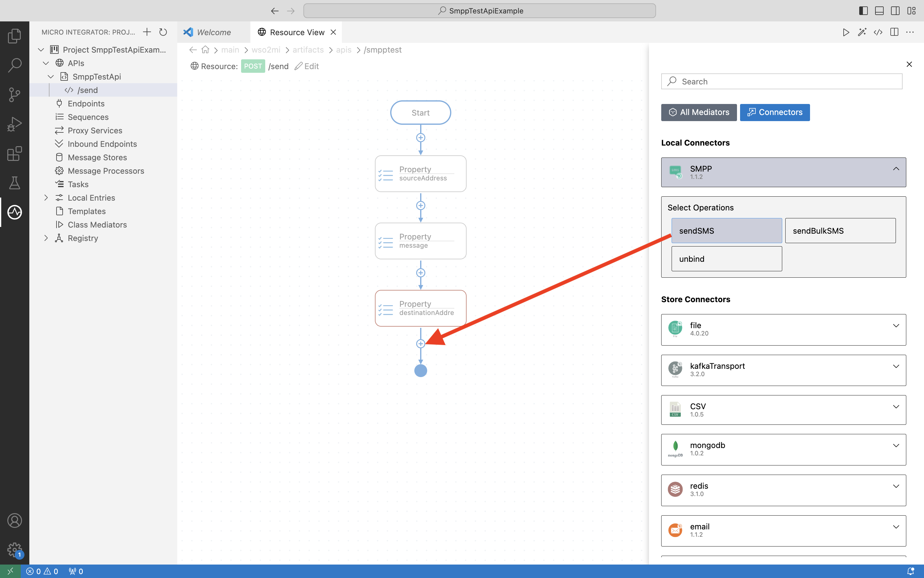The width and height of the screenshot is (924, 578).
Task: Open Run and Debug view
Action: pyautogui.click(x=14, y=124)
